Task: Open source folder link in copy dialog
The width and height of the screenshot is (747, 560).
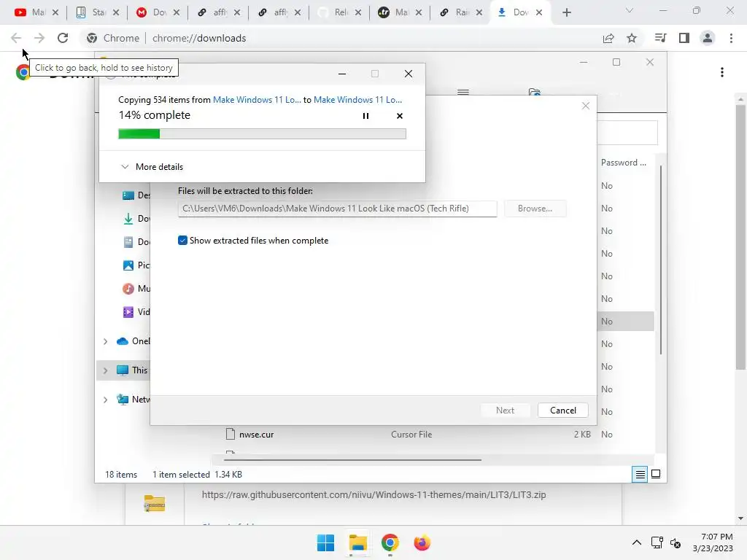Action: coord(257,99)
